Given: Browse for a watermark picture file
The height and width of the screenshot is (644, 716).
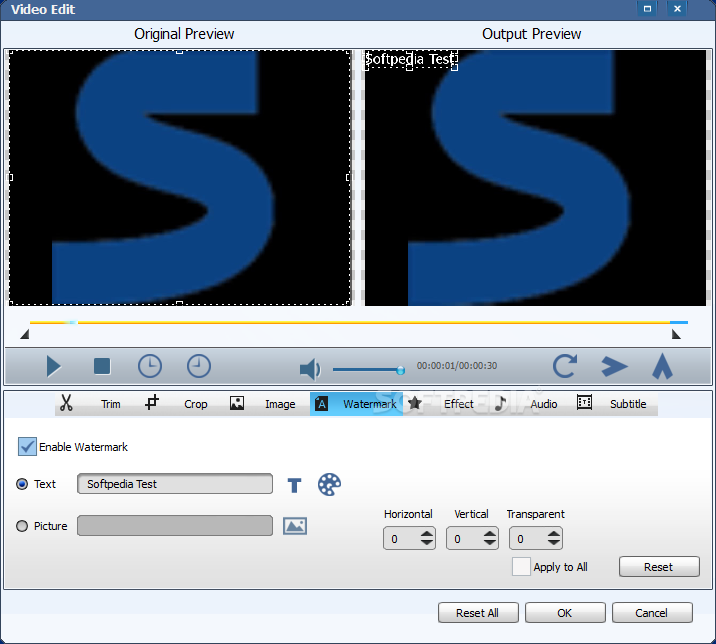Looking at the screenshot, I should pos(295,526).
